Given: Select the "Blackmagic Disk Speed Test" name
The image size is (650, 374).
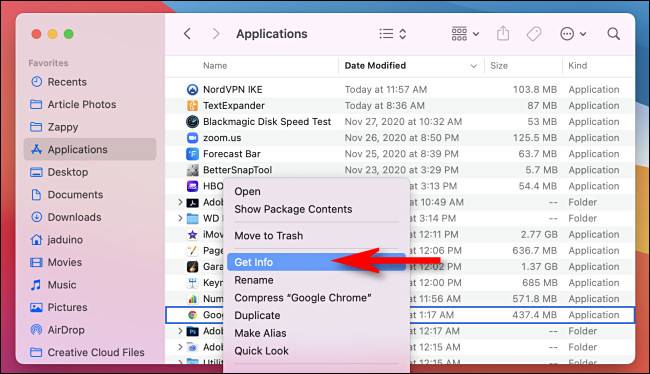Looking at the screenshot, I should tap(267, 121).
